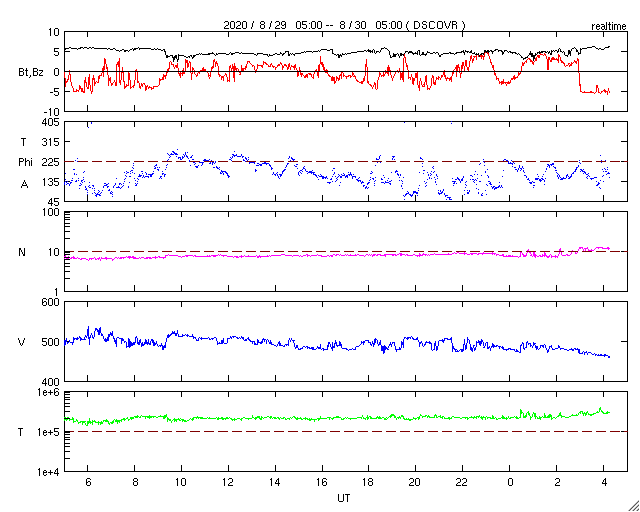640x512 pixels.
Task: Click the '315' tick value on Phi panel
Action: pos(51,142)
